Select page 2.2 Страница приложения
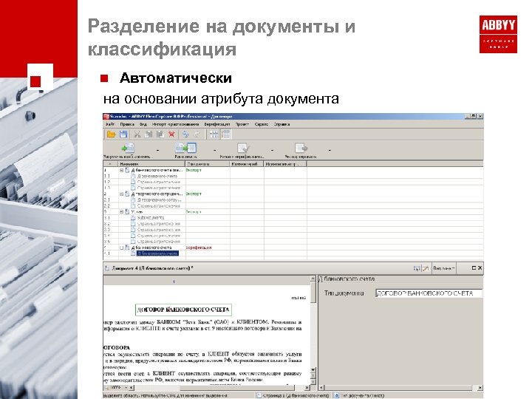 [x=158, y=205]
